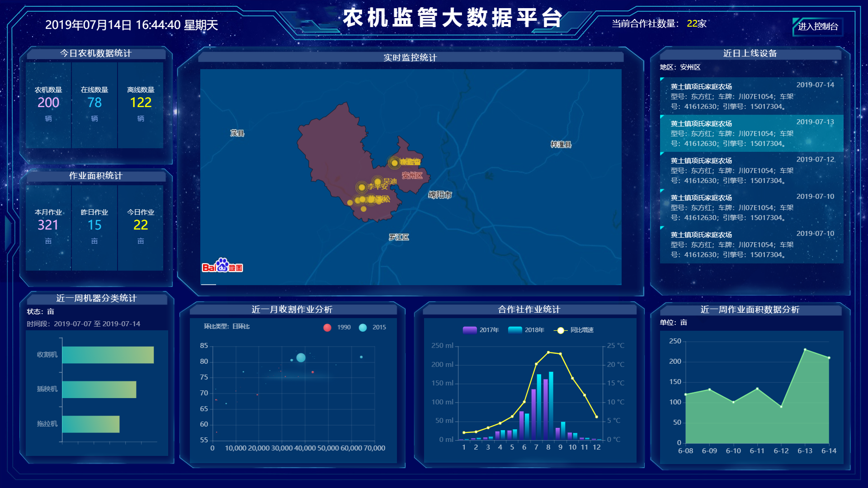Click the largest cyan scatter bubble
Screen dimensions: 868x488
coord(301,357)
